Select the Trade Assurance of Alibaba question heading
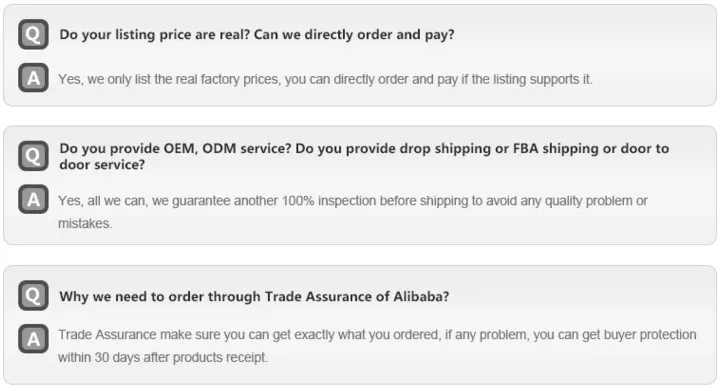 point(254,296)
